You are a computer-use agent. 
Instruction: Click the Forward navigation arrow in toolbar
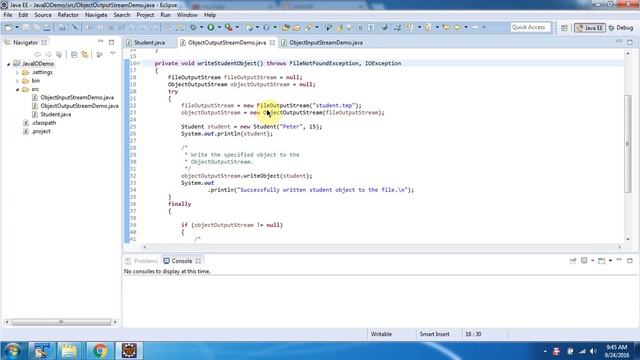pyautogui.click(x=475, y=27)
